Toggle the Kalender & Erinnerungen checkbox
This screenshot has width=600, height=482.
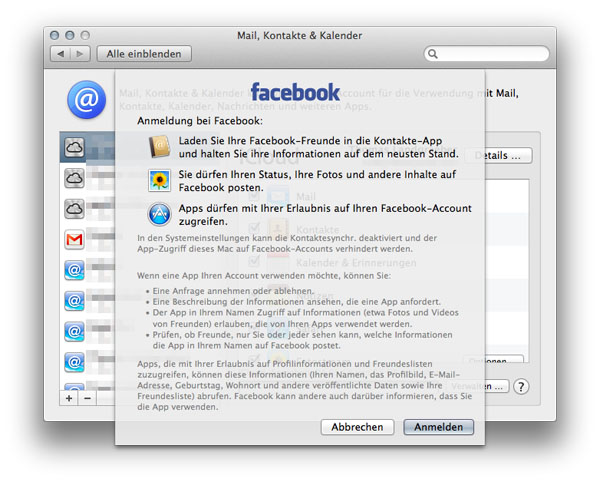[x=254, y=262]
